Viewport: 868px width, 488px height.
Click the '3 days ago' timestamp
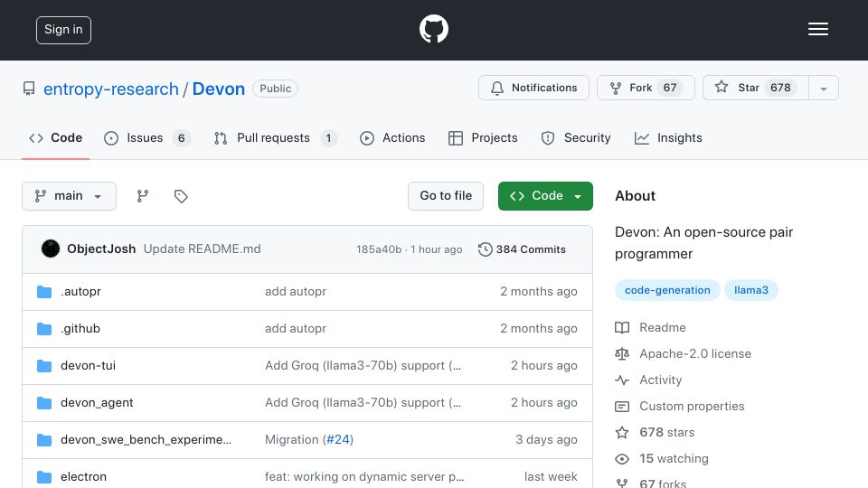pyautogui.click(x=546, y=440)
